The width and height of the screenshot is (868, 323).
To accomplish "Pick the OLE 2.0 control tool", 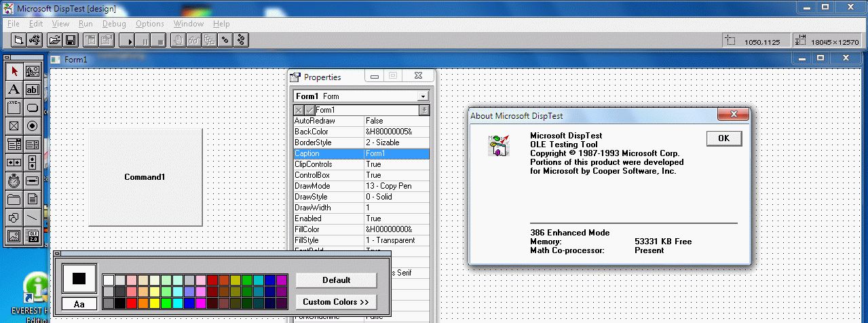I will coord(32,235).
